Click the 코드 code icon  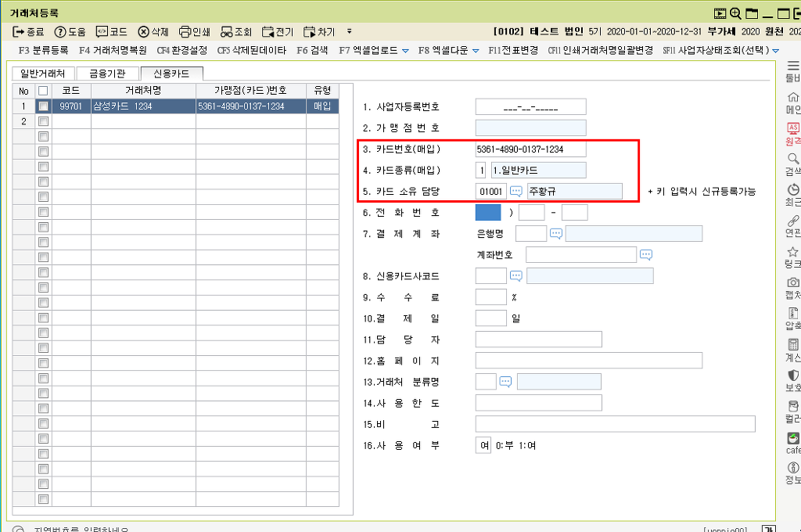(x=102, y=31)
